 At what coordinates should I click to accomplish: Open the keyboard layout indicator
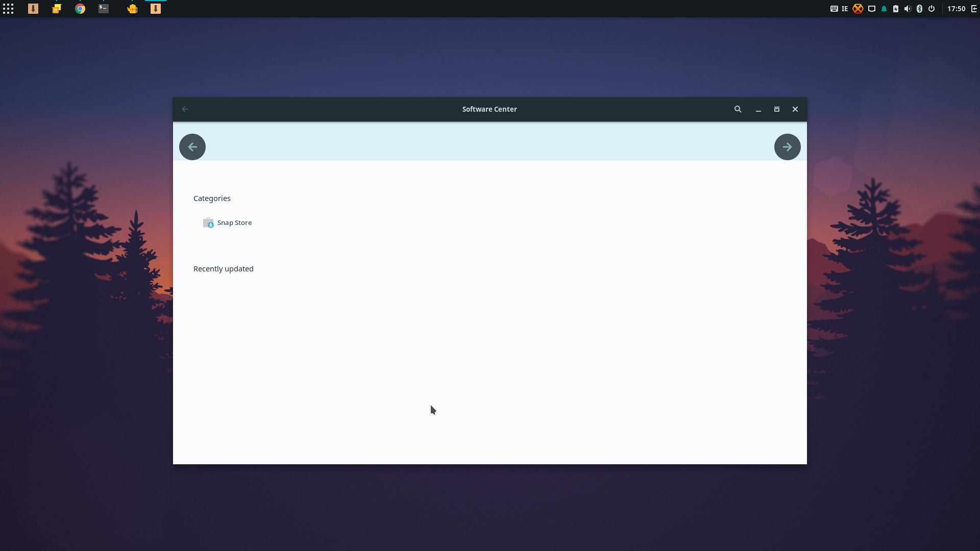click(834, 9)
